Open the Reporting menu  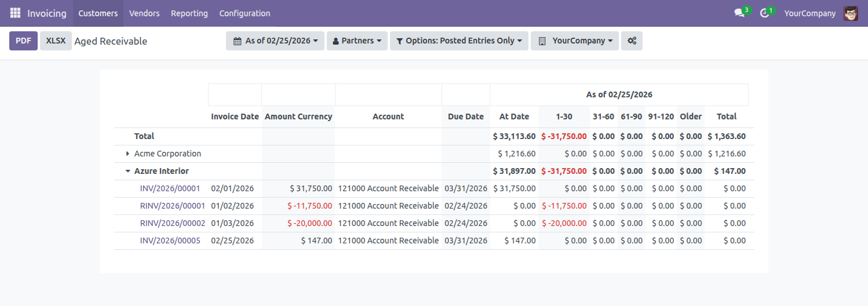189,13
